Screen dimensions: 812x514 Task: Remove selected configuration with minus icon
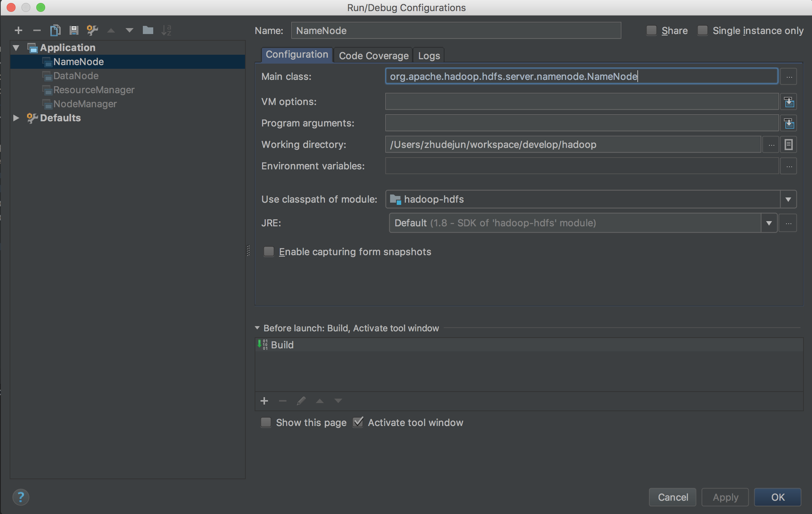coord(37,30)
